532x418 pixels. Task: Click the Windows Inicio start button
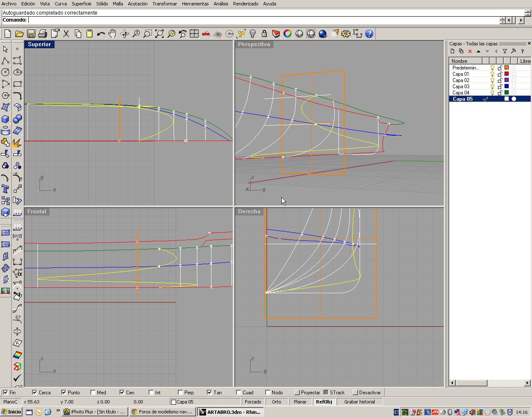(x=11, y=412)
